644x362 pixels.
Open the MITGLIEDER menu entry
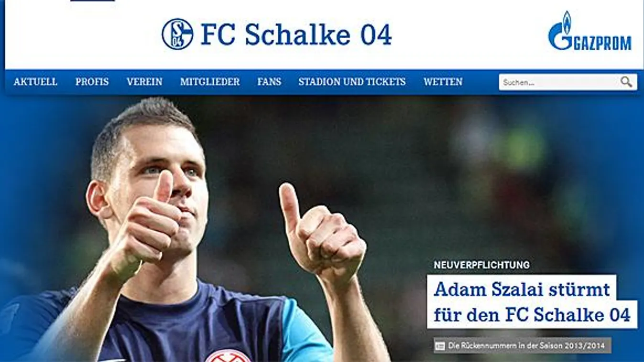click(x=210, y=82)
